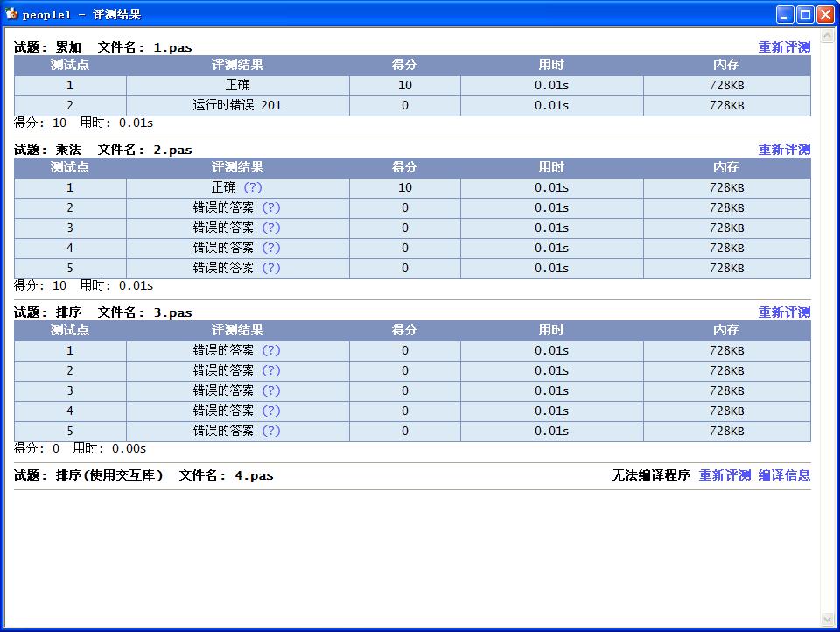Open the (?) detail for 排序 test point 3

[271, 390]
